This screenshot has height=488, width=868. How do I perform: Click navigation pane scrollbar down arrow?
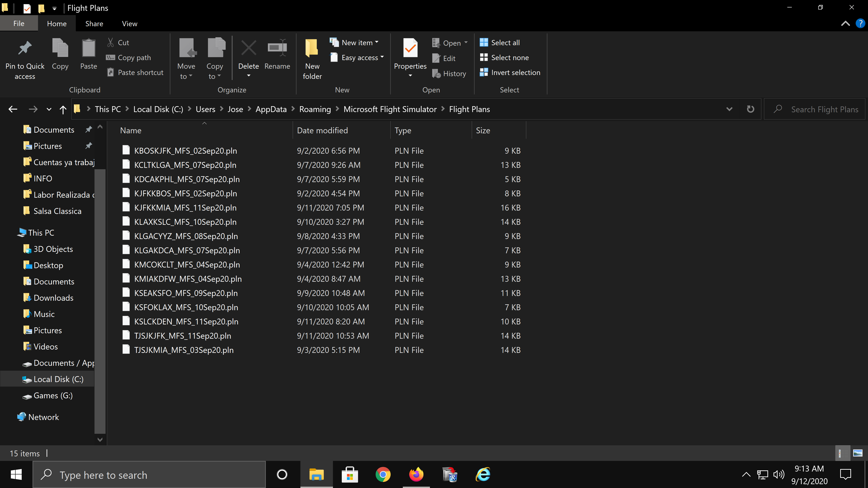(100, 439)
